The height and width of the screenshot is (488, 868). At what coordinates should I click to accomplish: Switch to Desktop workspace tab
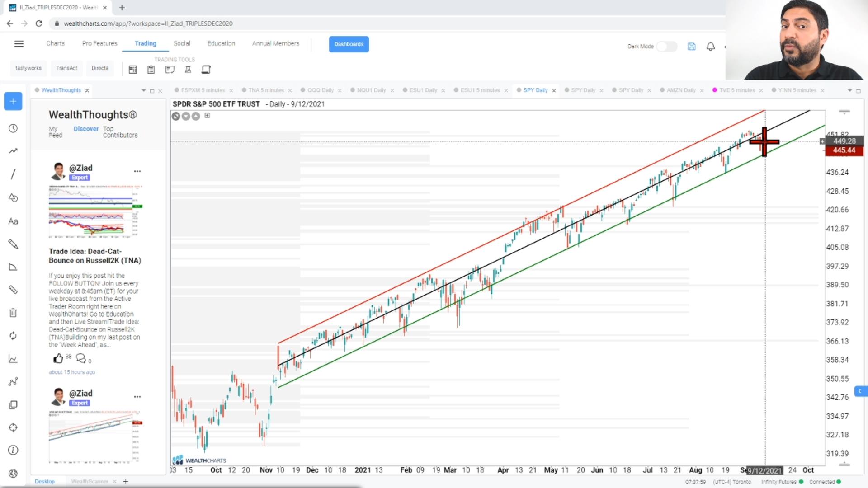coord(45,482)
